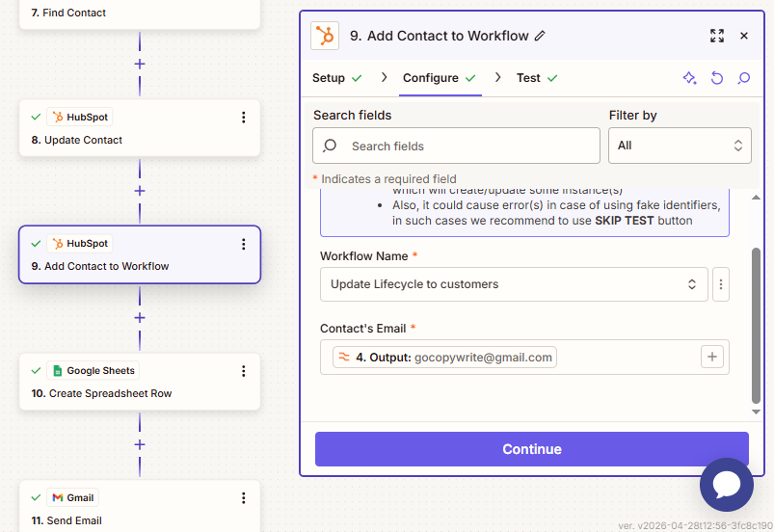The image size is (774, 532).
Task: Select the 8. Update Contact step
Action: pos(140,128)
